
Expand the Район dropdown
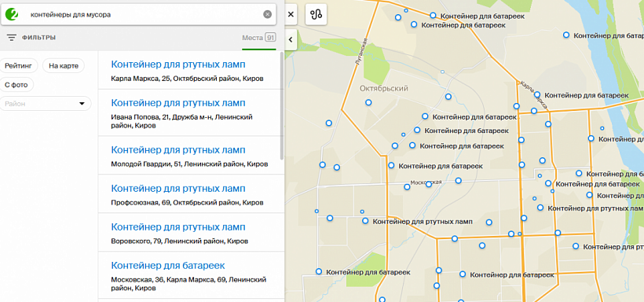tap(46, 104)
